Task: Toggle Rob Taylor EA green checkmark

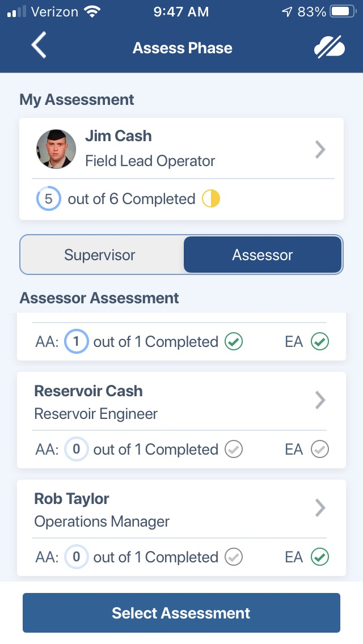Action: tap(320, 557)
